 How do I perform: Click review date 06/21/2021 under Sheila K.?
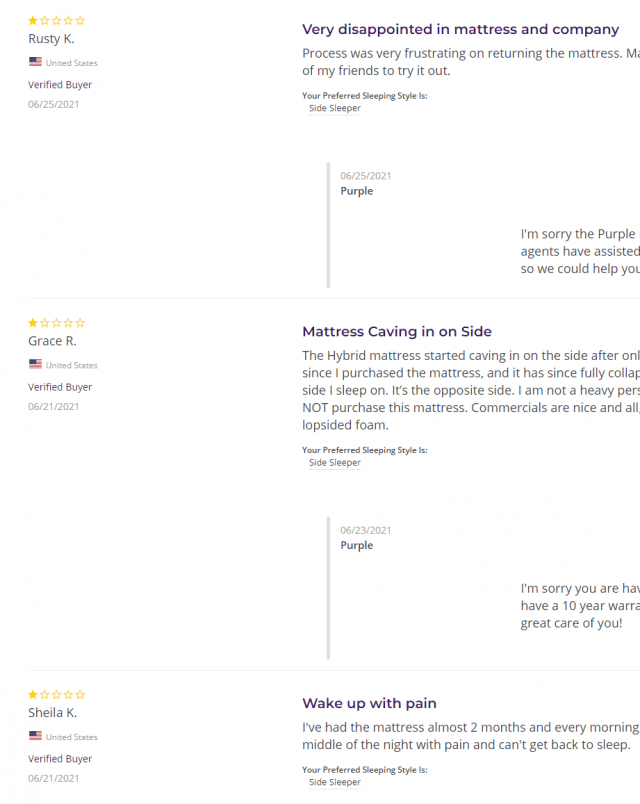tap(54, 778)
